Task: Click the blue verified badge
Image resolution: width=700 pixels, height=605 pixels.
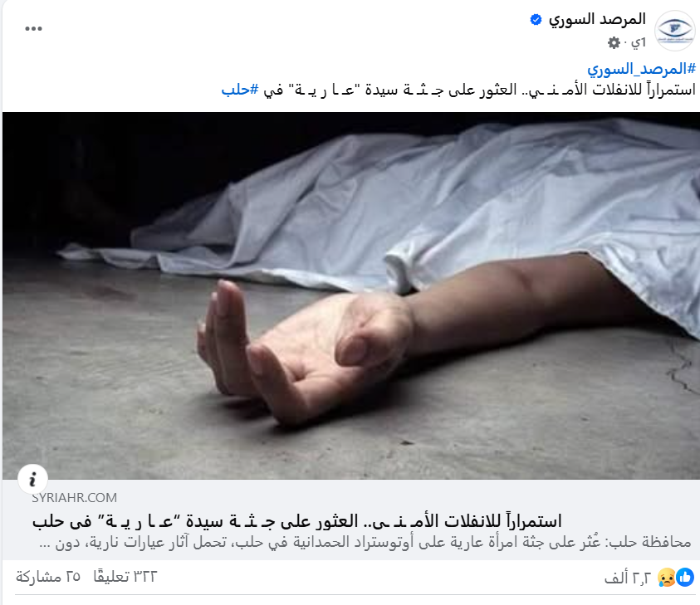Action: point(536,20)
